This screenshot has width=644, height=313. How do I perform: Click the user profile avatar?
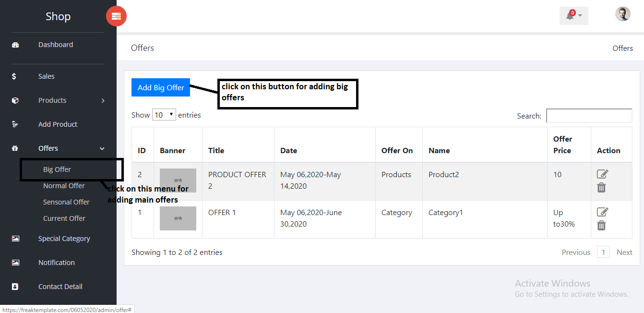point(622,14)
